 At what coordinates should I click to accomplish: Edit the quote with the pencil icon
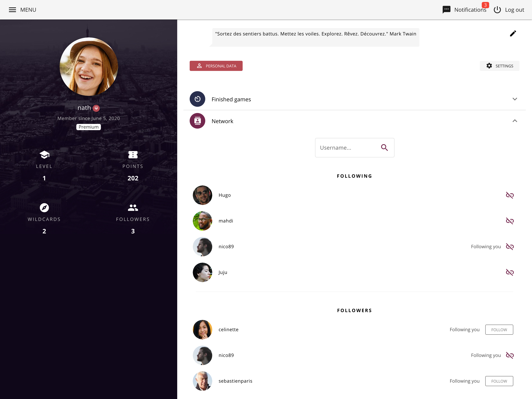tap(513, 34)
